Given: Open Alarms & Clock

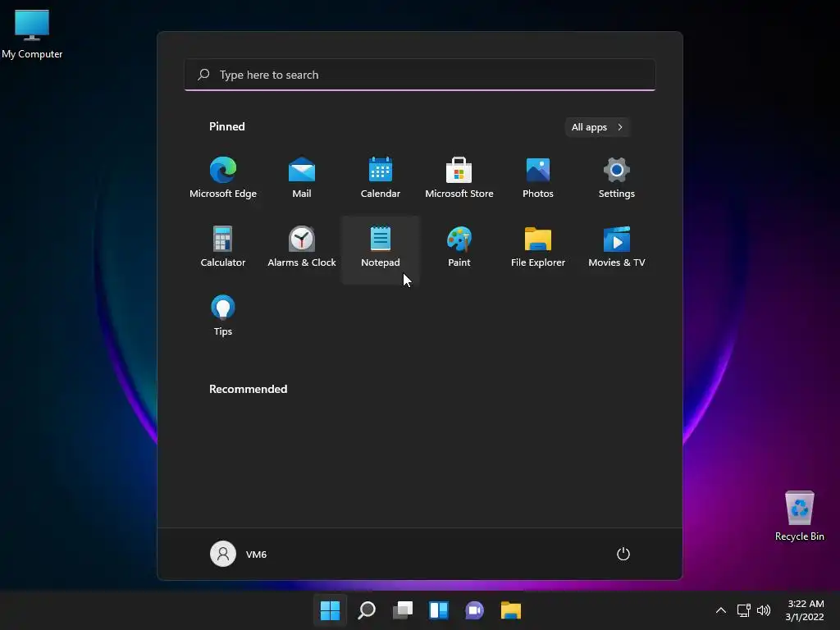Looking at the screenshot, I should pos(302,247).
